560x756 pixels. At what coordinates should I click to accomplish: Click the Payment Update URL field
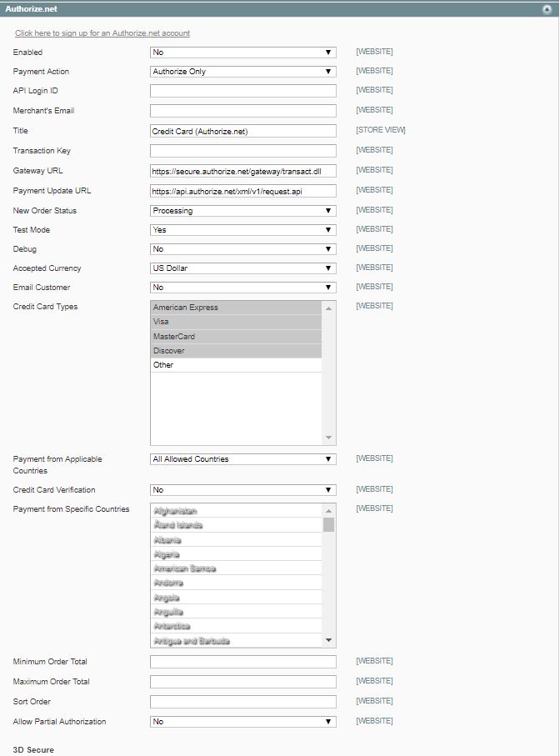242,191
